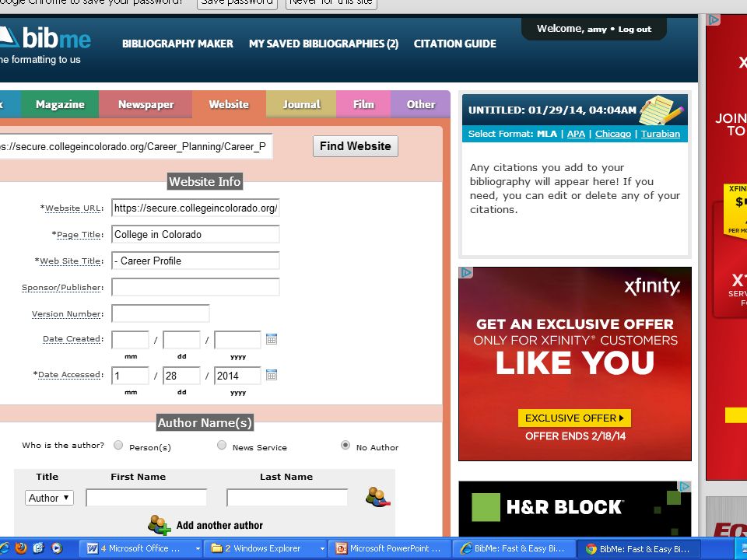Click Add another author link
Image resolution: width=747 pixels, height=560 pixels.
click(x=219, y=525)
